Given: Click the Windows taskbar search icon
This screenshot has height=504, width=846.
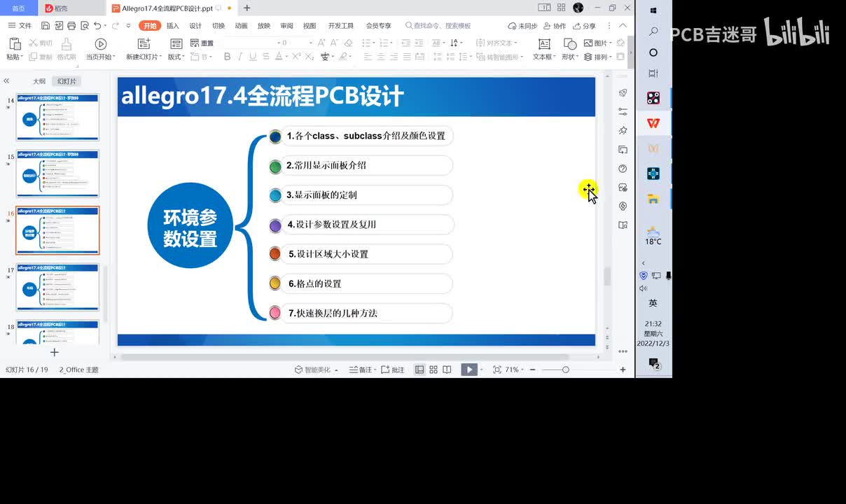Looking at the screenshot, I should 653,31.
